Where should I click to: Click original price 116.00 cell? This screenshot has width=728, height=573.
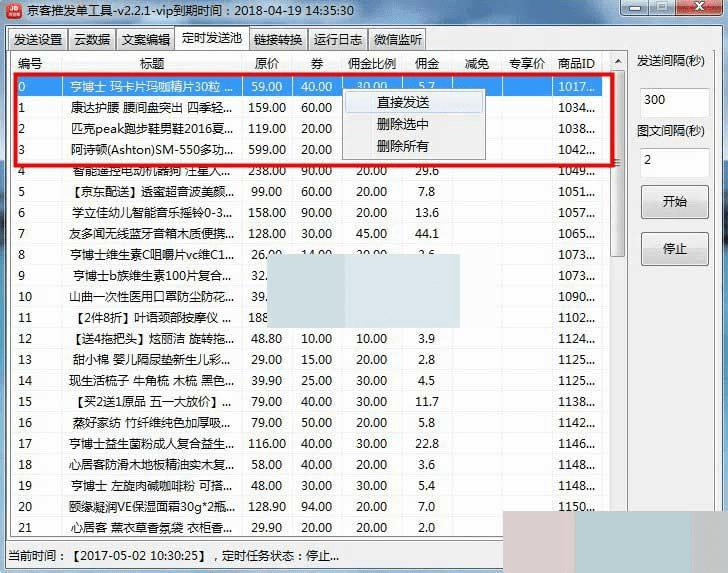267,443
